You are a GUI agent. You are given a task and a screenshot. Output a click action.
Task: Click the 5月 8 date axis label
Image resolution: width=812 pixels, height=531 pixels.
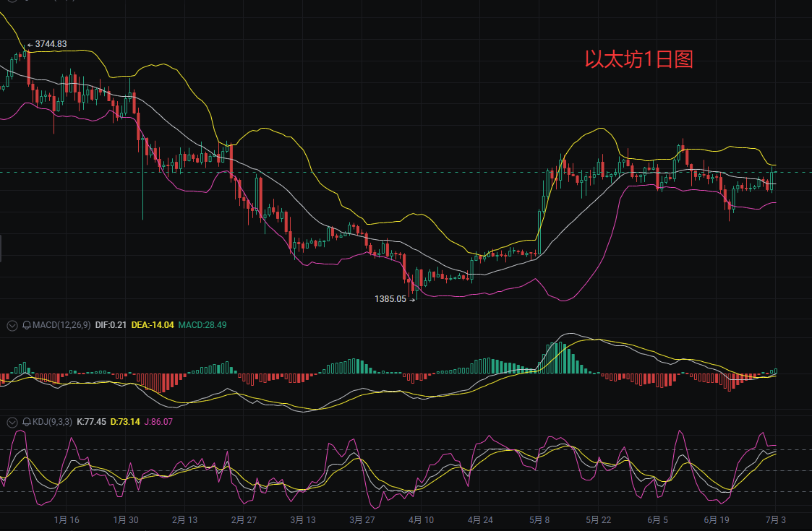click(539, 519)
